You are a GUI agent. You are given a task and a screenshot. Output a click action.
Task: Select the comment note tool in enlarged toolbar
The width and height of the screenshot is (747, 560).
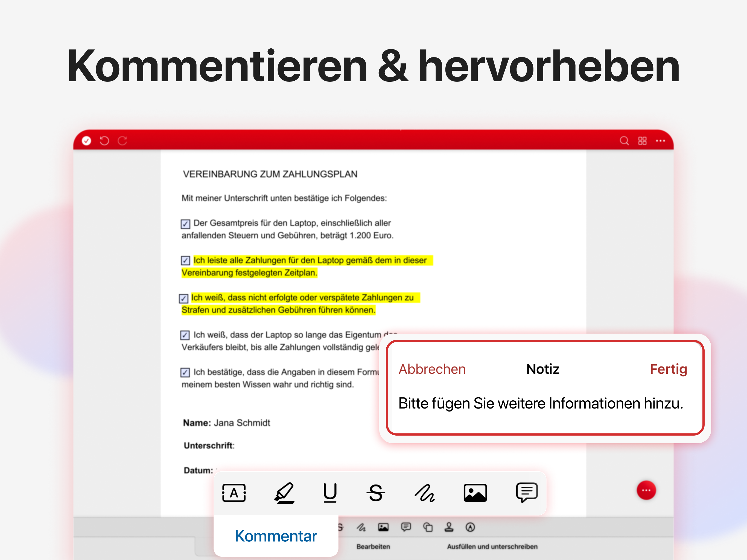pos(527,492)
